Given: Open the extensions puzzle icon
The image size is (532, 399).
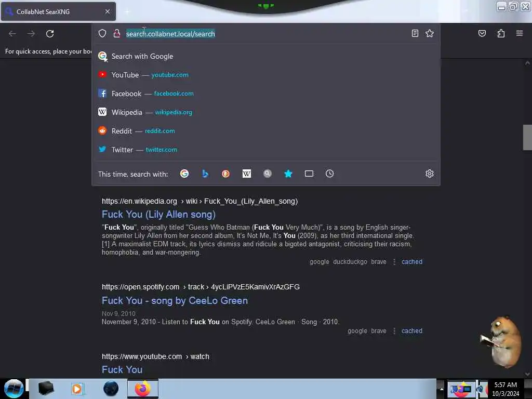Looking at the screenshot, I should (501, 33).
